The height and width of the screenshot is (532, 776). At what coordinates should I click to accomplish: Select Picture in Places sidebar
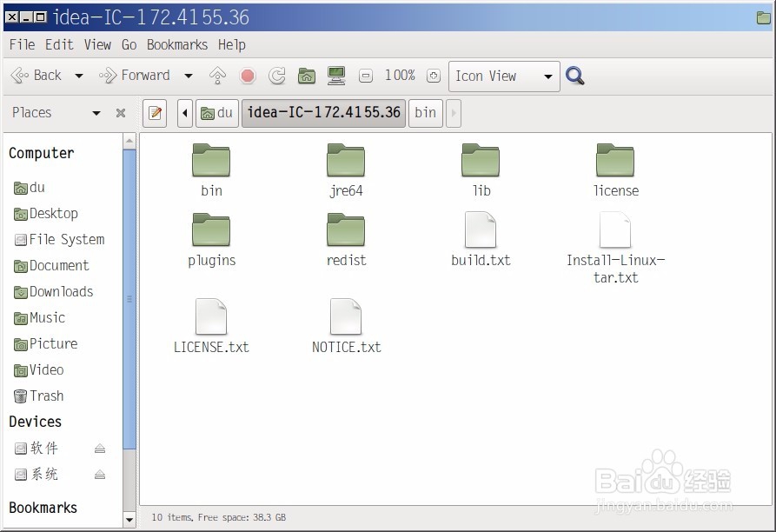(x=45, y=344)
